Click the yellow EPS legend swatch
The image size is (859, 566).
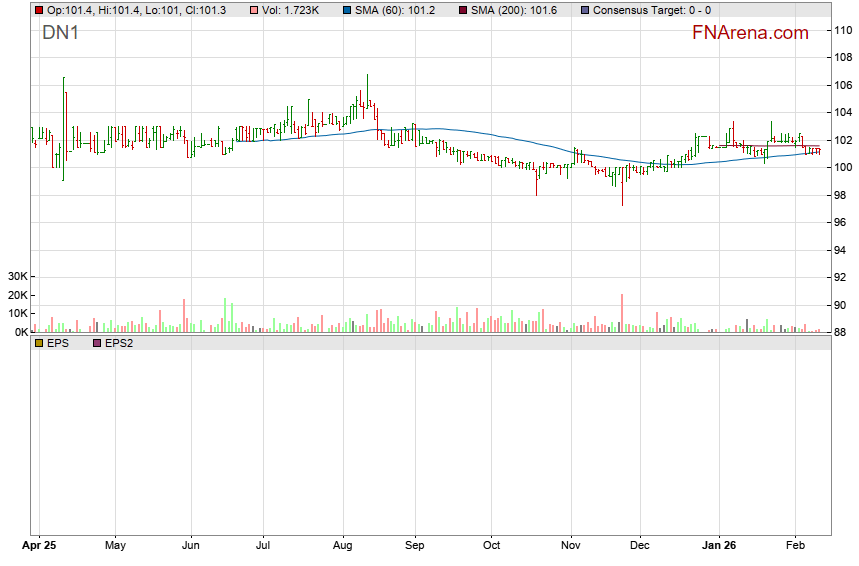(x=39, y=343)
